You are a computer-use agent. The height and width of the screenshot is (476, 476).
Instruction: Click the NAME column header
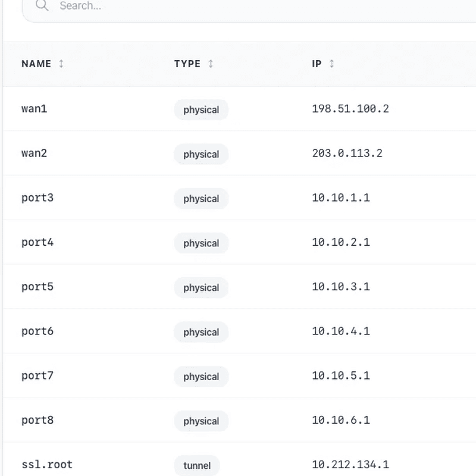tap(36, 63)
